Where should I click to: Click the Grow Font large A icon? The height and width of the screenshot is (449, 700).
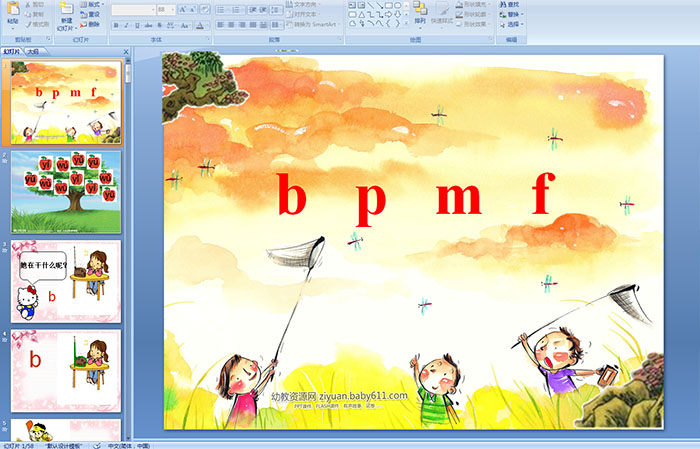click(183, 9)
